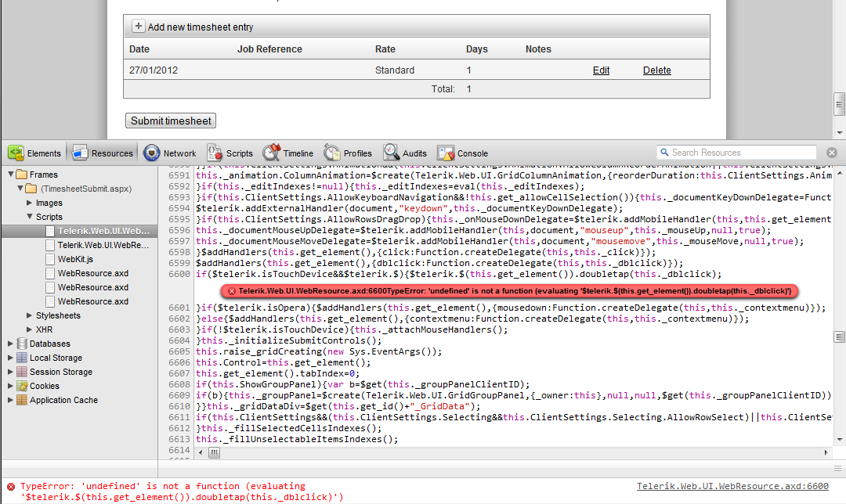This screenshot has height=504, width=846.
Task: Click the code pane scroll left arrow
Action: 201,453
